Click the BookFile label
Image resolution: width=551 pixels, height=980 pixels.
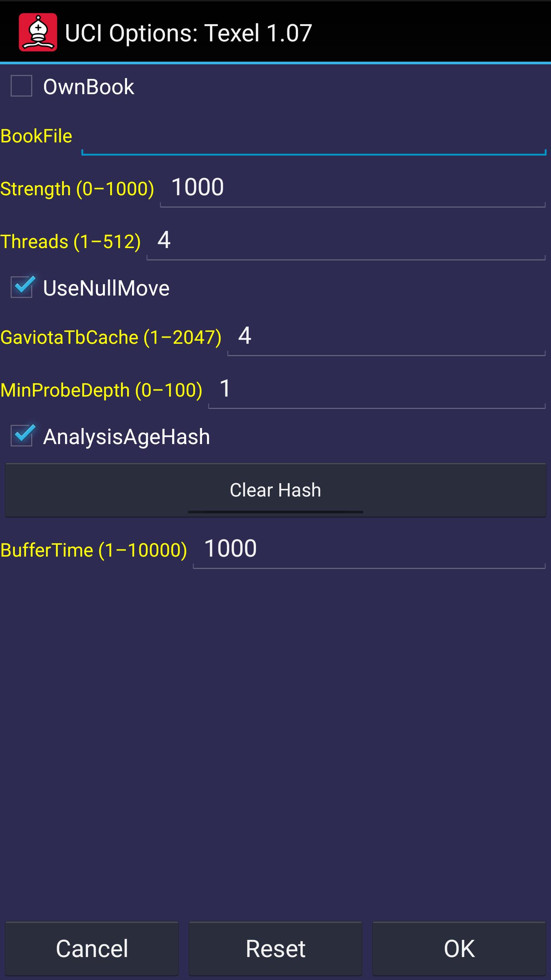(36, 136)
